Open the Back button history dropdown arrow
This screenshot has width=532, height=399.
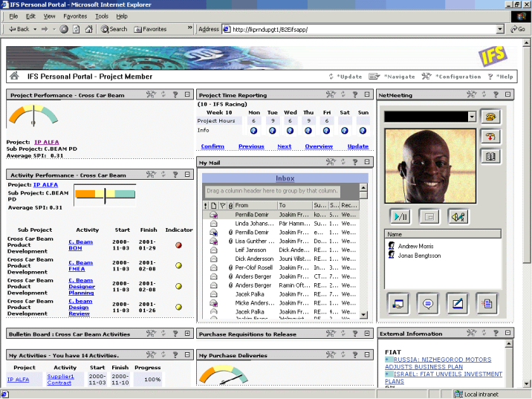pos(35,29)
